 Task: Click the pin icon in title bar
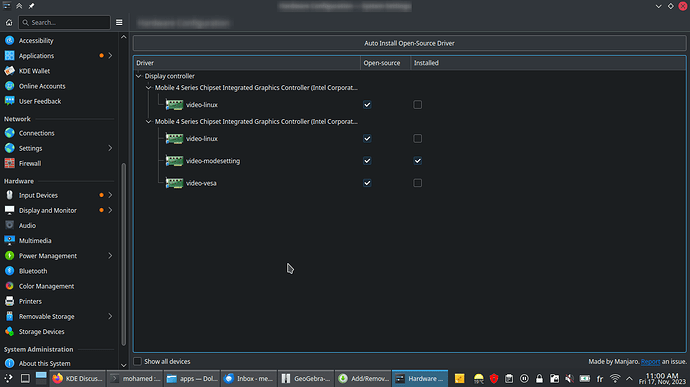pos(31,6)
